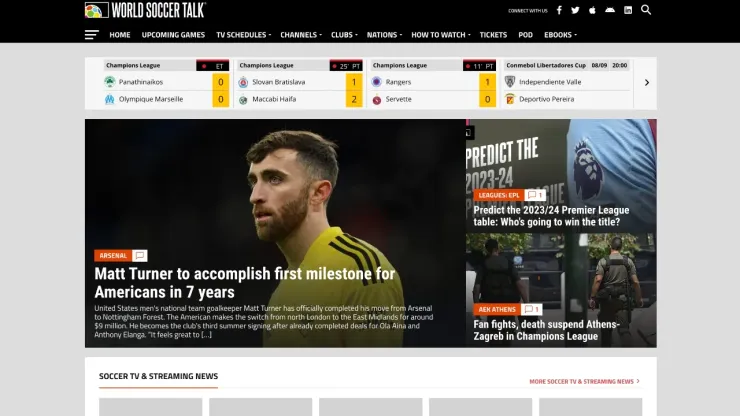The width and height of the screenshot is (740, 416).
Task: Open the search magnifier icon
Action: click(646, 10)
